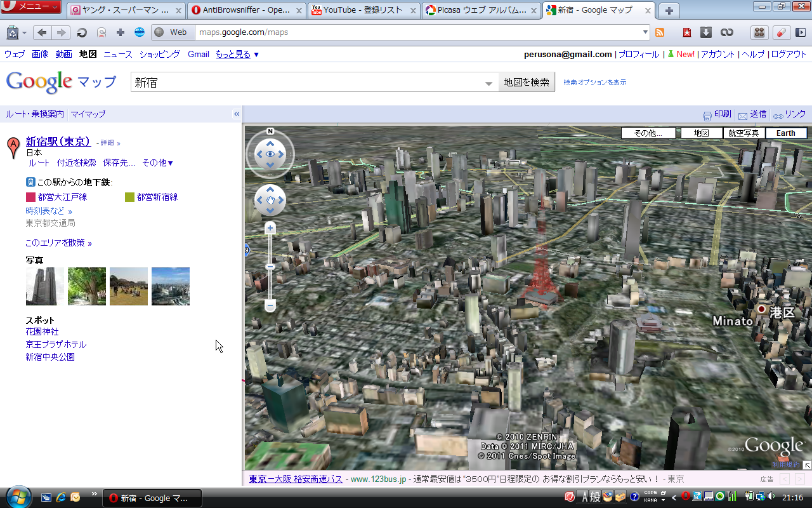Click the red A marker pin icon
The width and height of the screenshot is (812, 508).
(x=13, y=147)
